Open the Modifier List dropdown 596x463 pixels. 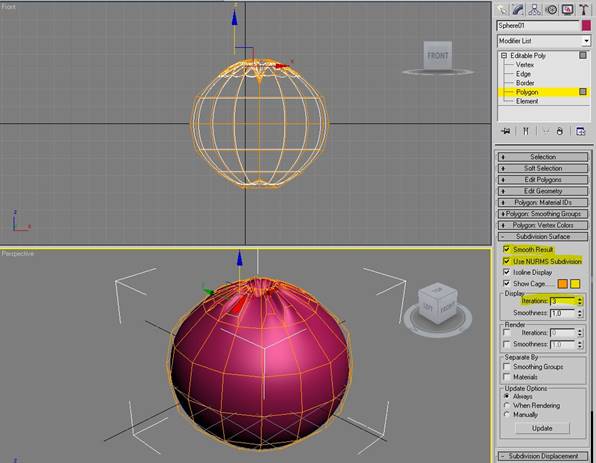tap(544, 40)
